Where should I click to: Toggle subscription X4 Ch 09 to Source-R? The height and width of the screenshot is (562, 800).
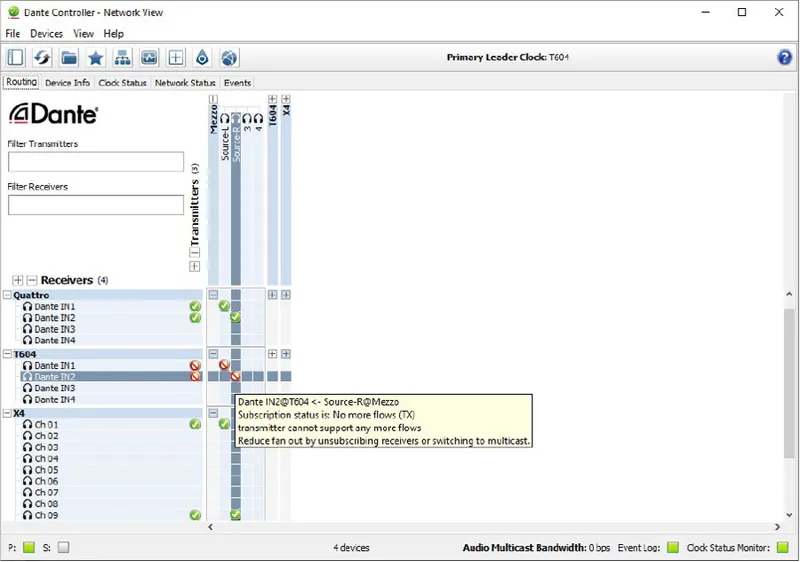pyautogui.click(x=235, y=515)
